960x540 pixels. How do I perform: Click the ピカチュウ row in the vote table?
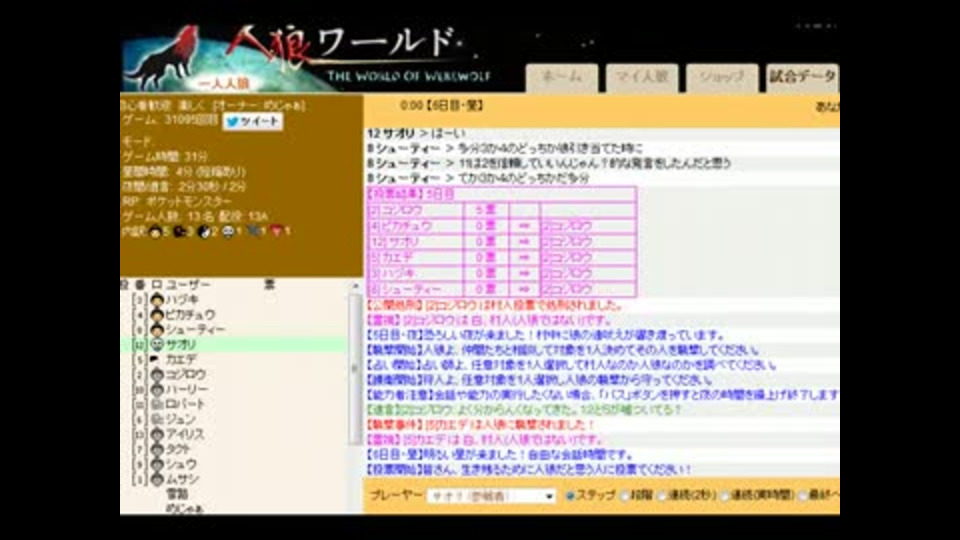click(501, 226)
